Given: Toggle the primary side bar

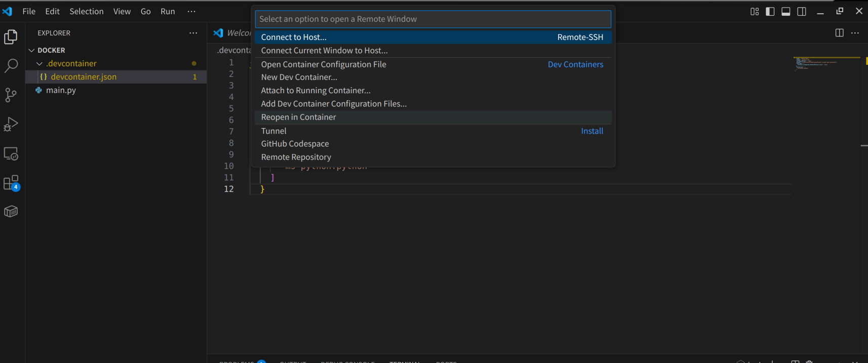Looking at the screenshot, I should [770, 11].
